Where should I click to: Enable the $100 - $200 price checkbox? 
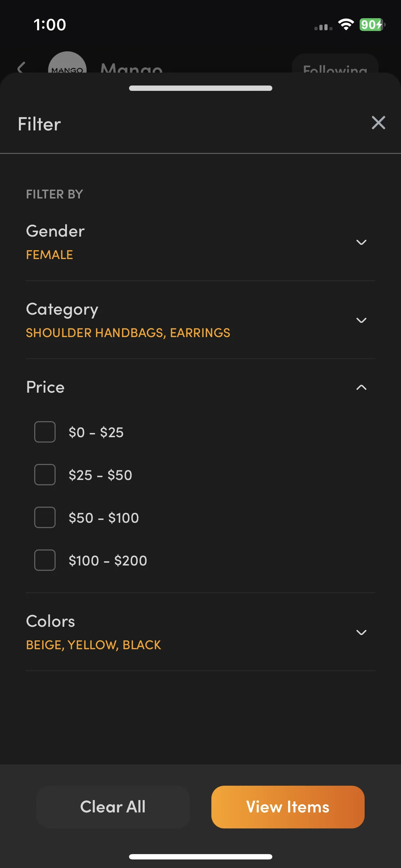tap(45, 560)
